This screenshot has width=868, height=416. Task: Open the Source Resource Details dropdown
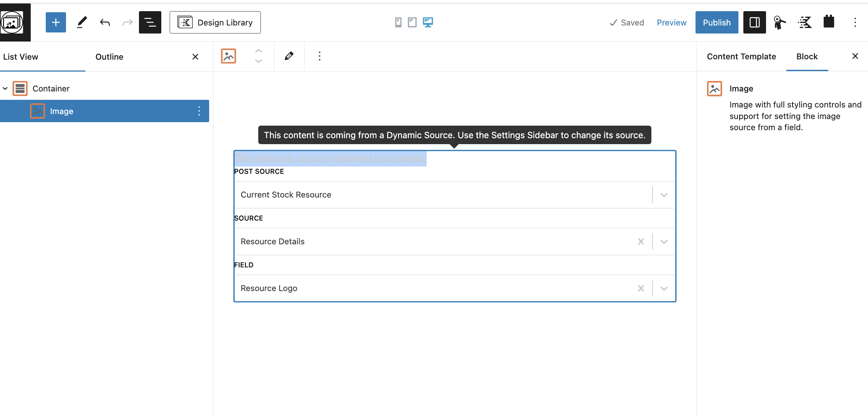[455, 242]
